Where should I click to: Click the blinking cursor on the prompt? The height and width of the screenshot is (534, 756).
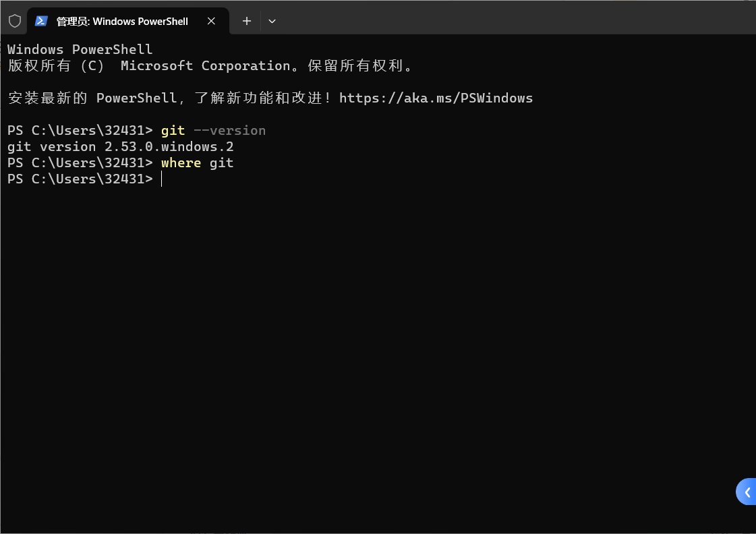click(161, 179)
